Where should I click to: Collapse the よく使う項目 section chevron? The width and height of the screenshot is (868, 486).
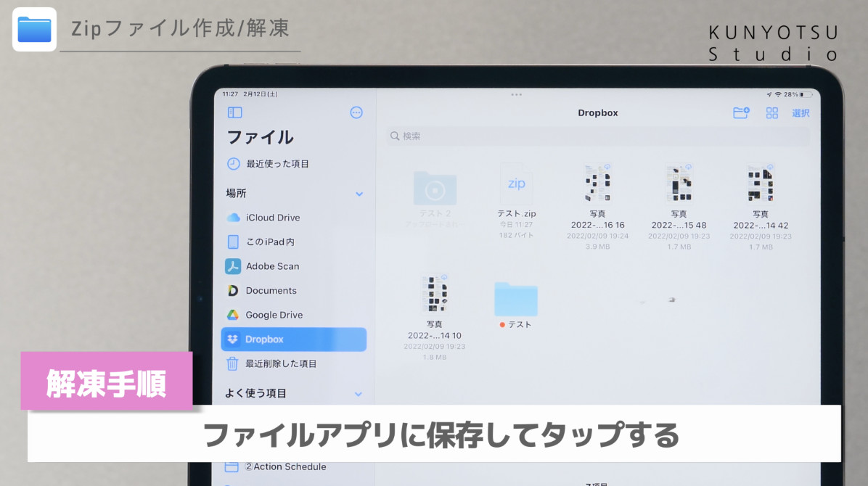point(359,394)
